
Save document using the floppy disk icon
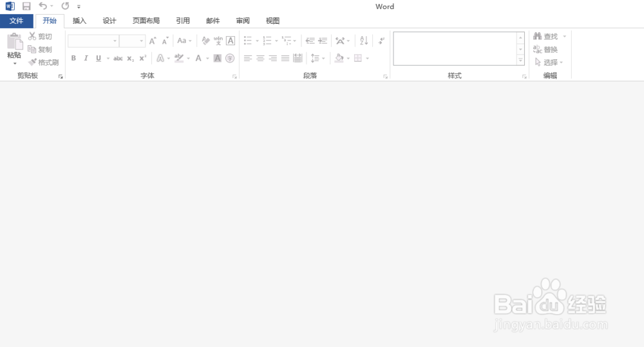click(x=26, y=6)
